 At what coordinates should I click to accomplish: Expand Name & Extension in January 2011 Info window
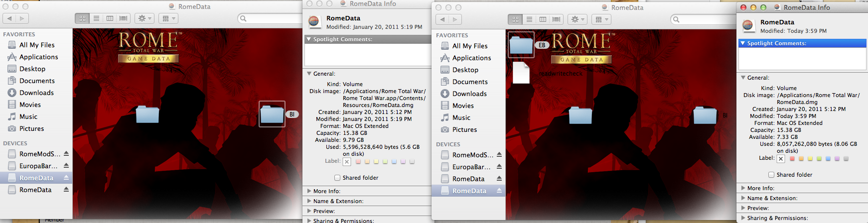pos(309,201)
